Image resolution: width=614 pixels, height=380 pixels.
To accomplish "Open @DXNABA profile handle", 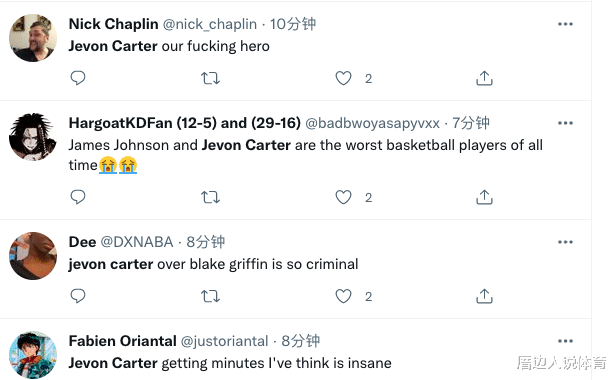I will point(137,242).
